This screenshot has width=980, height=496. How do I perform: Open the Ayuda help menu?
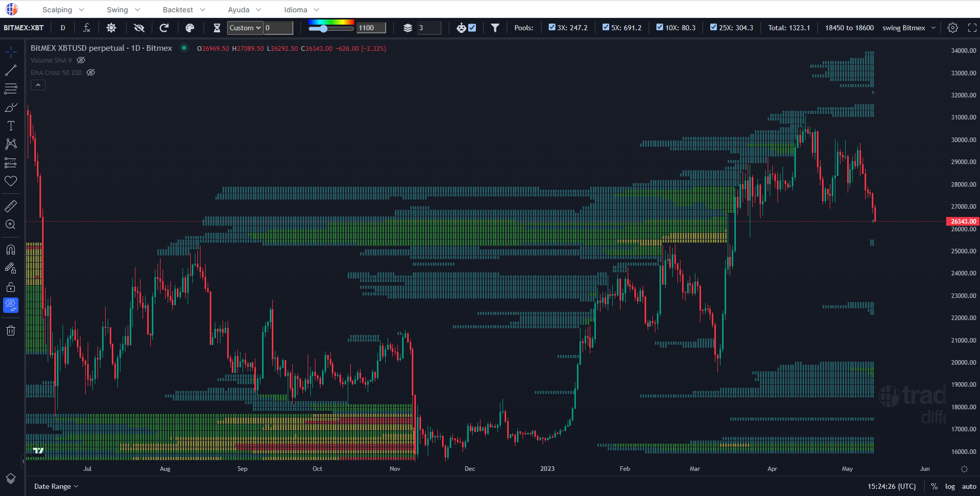[x=245, y=10]
